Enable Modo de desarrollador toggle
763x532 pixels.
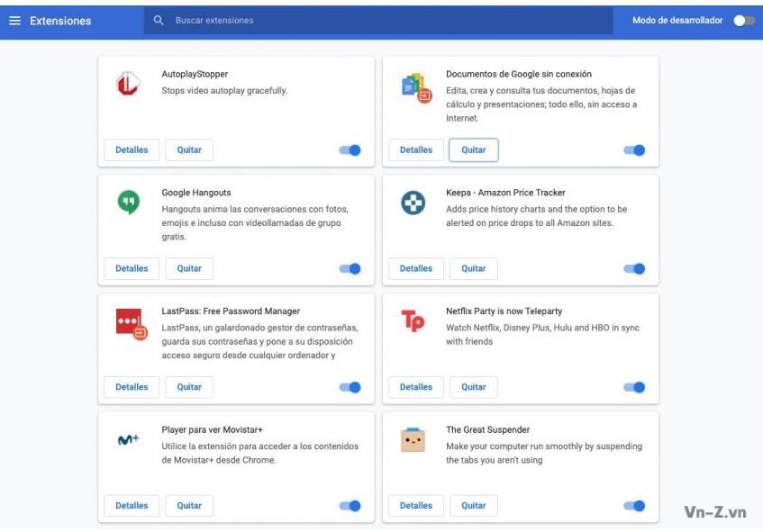tap(743, 21)
